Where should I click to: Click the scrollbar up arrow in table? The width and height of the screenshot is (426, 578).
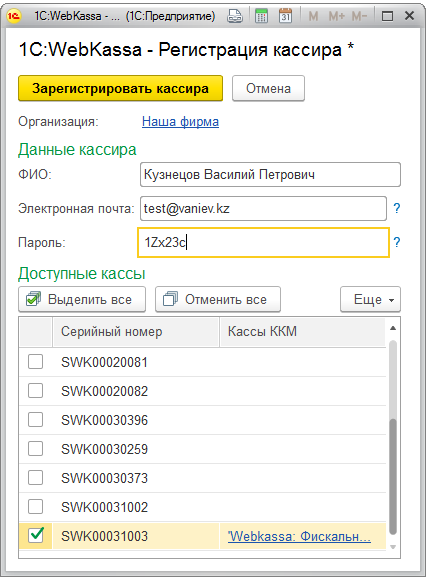pos(393,328)
